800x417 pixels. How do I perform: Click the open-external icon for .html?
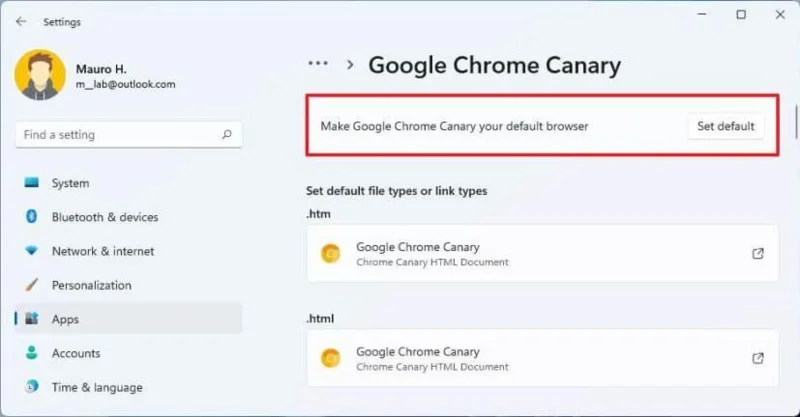coord(758,358)
